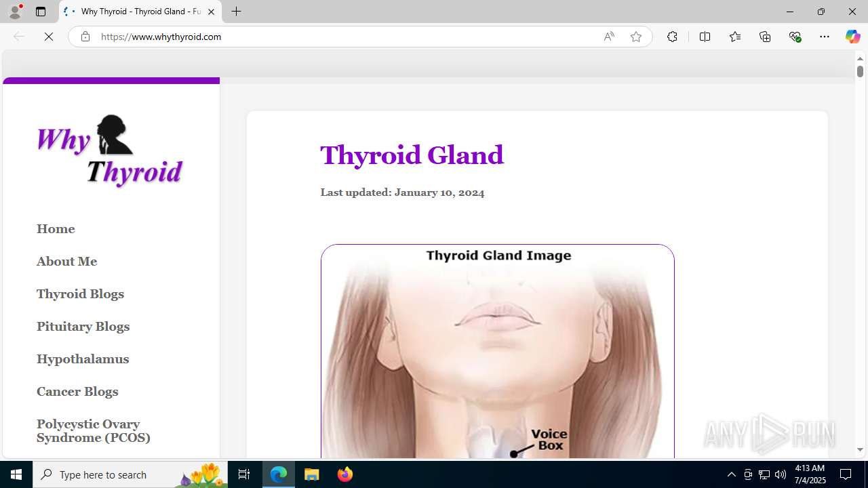Open the Hypothalamus section
The width and height of the screenshot is (868, 488).
83,359
